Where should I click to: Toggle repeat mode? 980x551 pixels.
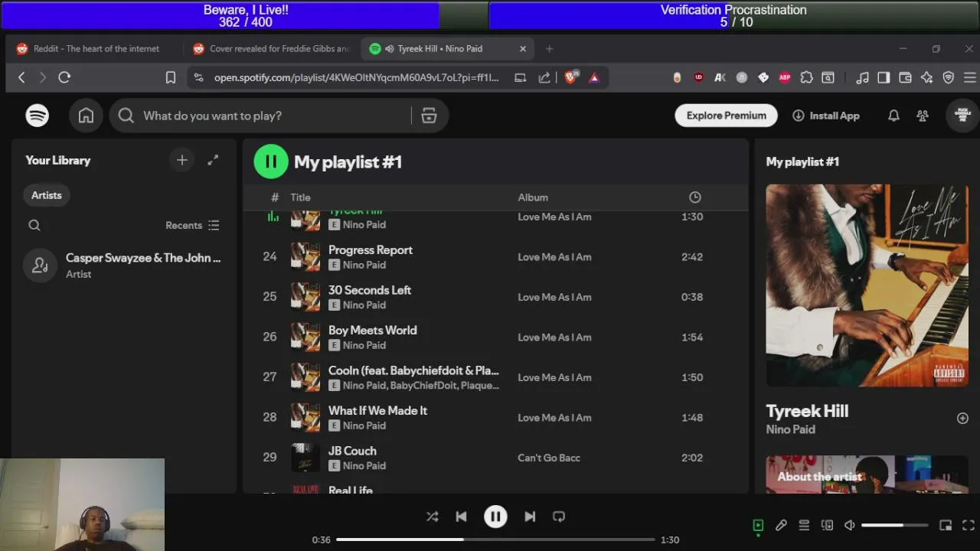[559, 517]
